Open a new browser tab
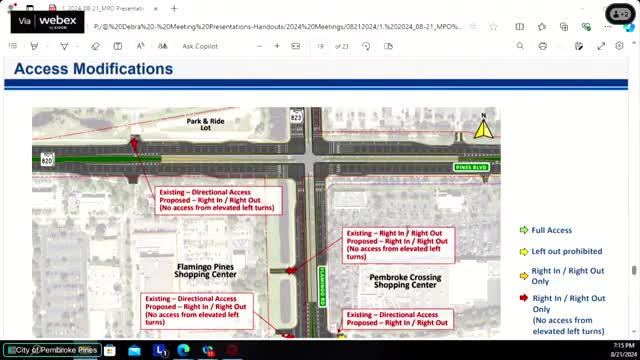The image size is (640, 360). tap(174, 8)
